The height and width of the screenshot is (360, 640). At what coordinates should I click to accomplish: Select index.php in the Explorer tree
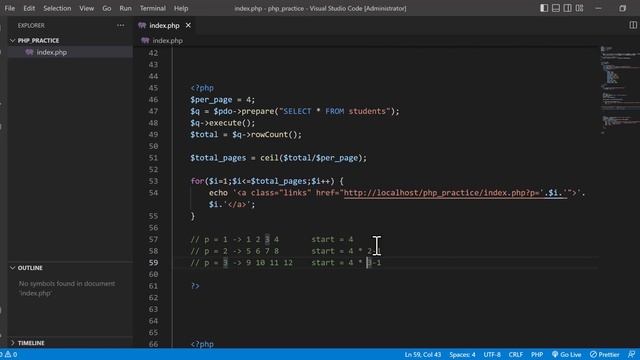click(x=51, y=52)
